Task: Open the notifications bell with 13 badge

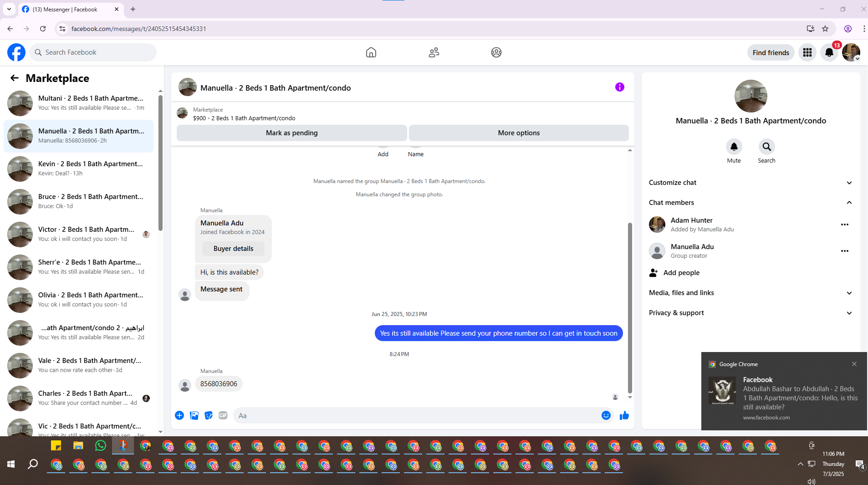Action: (829, 52)
